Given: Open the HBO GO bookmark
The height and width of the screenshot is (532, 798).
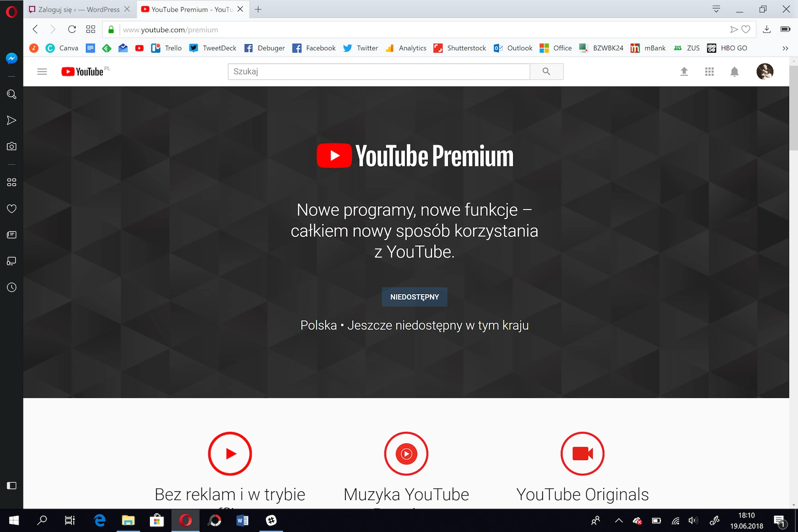Looking at the screenshot, I should (x=727, y=48).
